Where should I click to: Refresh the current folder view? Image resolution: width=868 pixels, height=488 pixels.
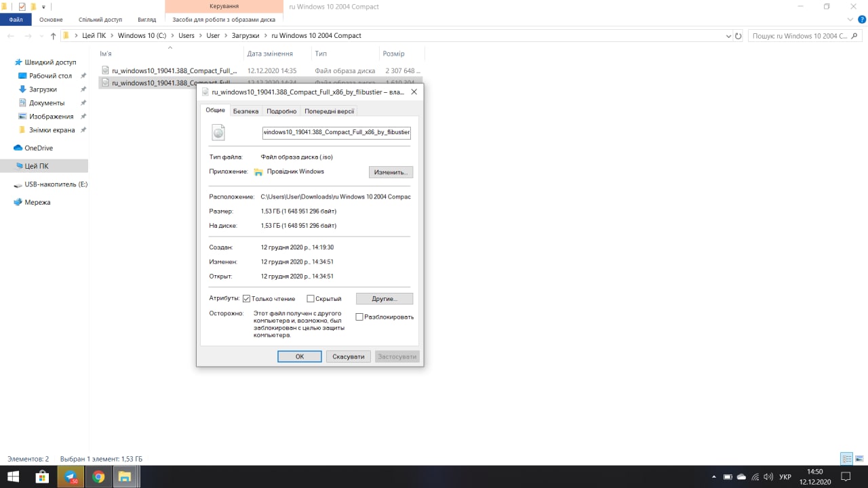pos(738,36)
